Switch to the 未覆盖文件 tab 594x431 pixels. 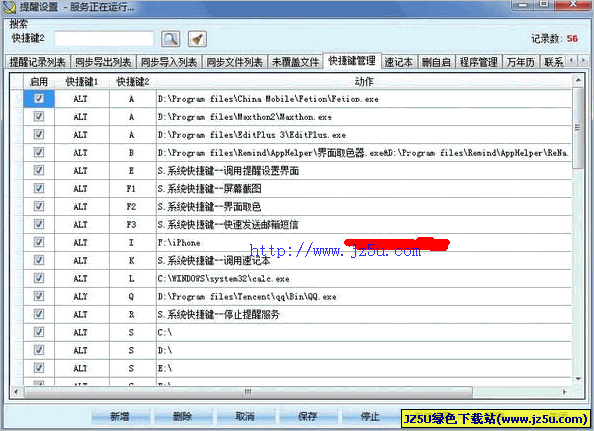coord(295,62)
